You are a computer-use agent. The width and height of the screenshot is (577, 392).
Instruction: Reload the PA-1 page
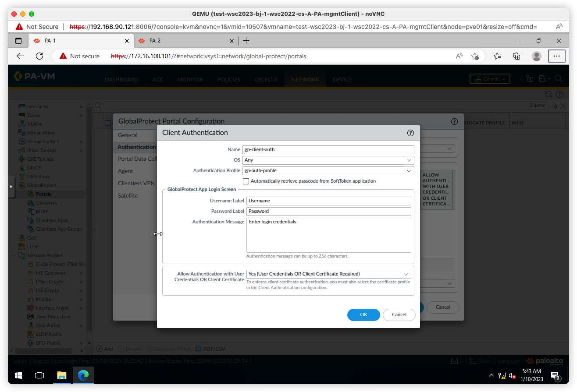click(39, 56)
